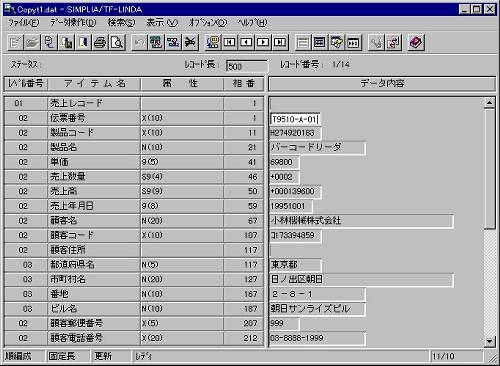Open the ファイル(F) menu

24,23
